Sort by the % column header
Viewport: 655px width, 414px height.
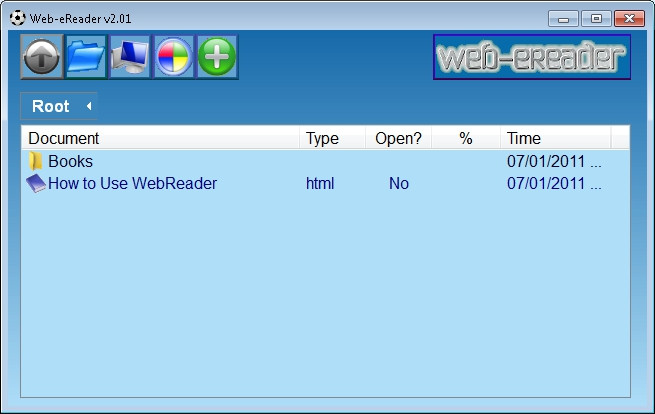tap(466, 138)
